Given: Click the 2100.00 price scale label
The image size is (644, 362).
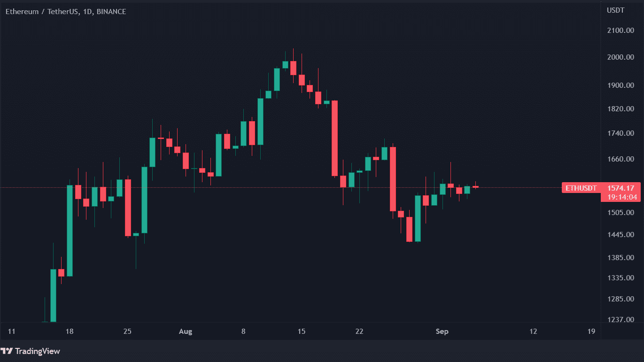Looking at the screenshot, I should (621, 31).
